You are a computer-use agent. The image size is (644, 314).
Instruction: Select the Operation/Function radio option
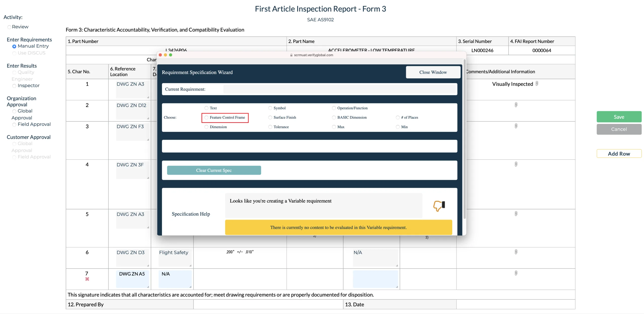coord(334,108)
